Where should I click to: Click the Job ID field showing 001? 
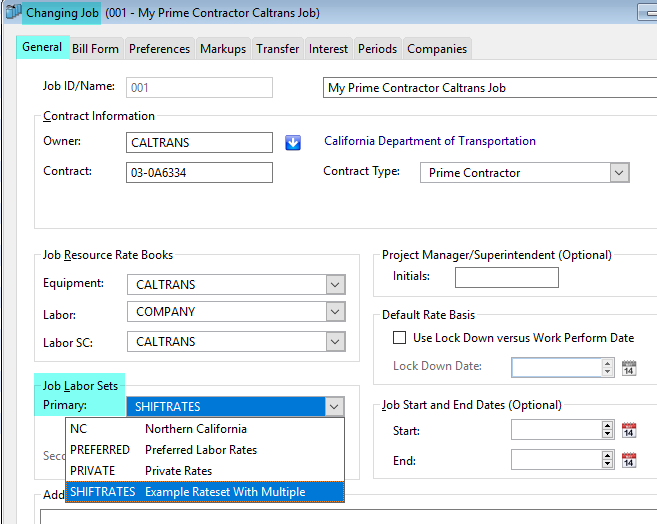pyautogui.click(x=199, y=88)
